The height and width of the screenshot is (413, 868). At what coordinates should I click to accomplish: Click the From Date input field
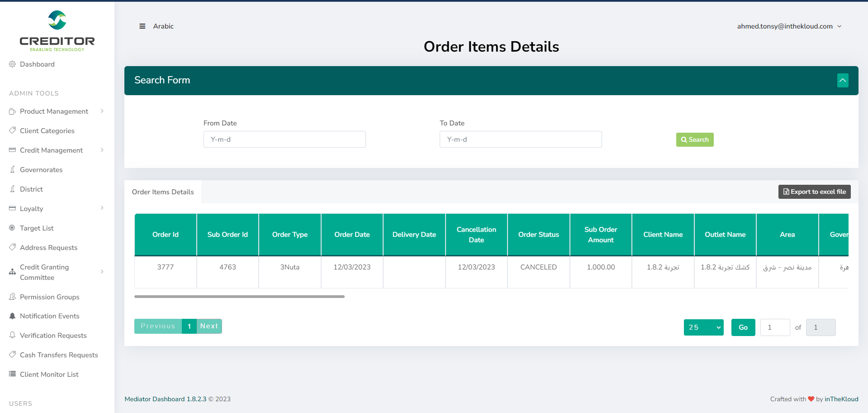click(x=285, y=139)
